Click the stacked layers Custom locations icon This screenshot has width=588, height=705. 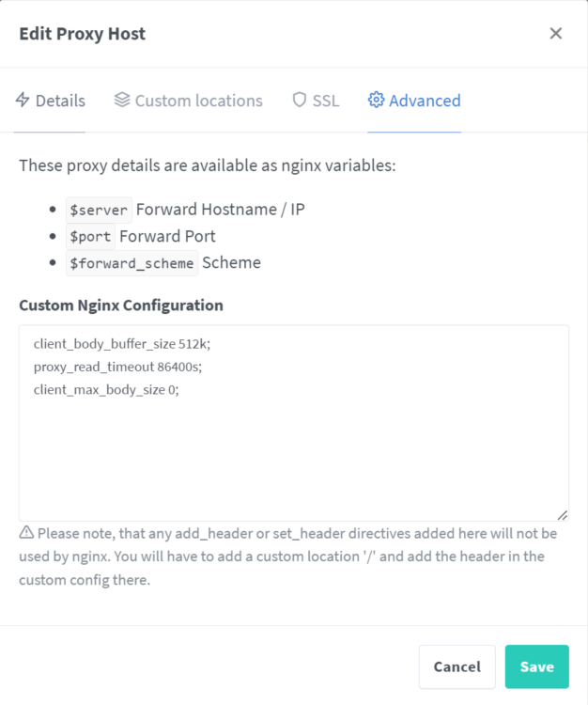pos(122,100)
